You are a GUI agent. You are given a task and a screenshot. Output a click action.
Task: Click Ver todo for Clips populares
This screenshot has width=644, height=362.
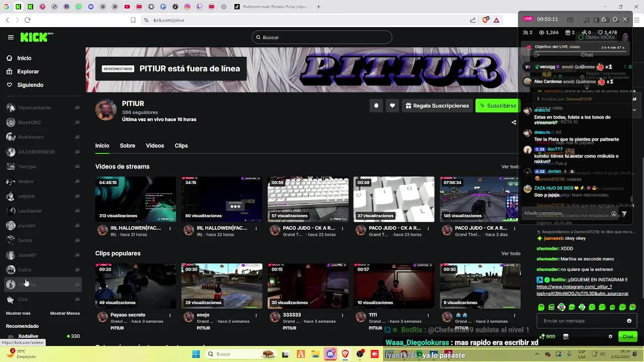click(x=511, y=254)
